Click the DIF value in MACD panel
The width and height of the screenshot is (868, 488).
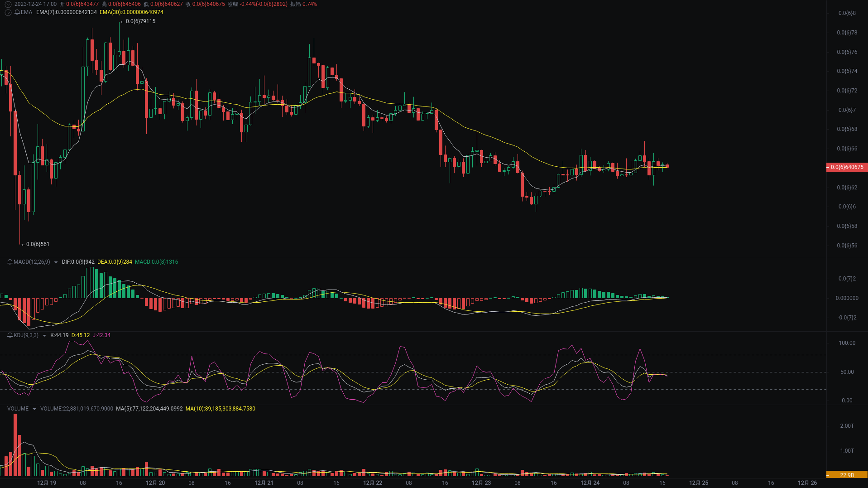point(78,262)
